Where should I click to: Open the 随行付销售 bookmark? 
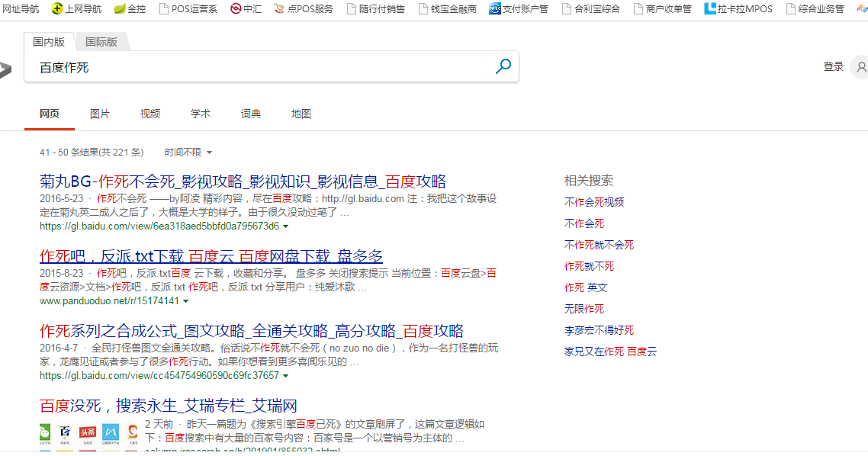point(376,9)
